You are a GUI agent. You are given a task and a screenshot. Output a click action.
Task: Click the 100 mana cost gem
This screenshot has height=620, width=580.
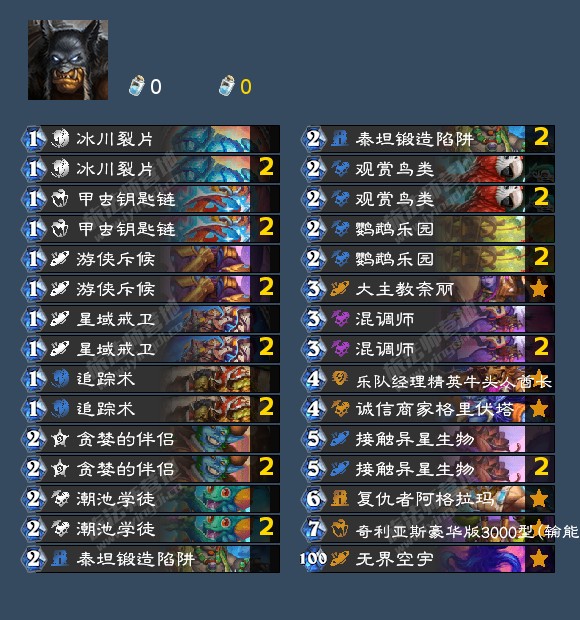coord(313,559)
